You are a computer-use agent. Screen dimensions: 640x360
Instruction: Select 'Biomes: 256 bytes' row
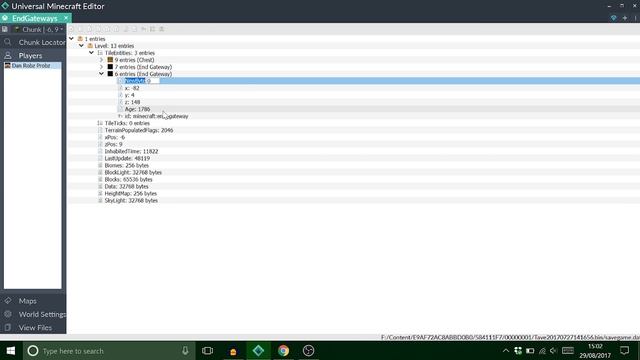[127, 165]
